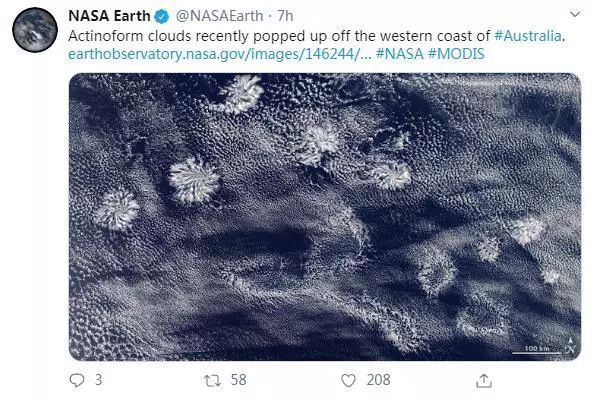The width and height of the screenshot is (595, 398).
Task: Click the retweet count 58
Action: [x=239, y=380]
